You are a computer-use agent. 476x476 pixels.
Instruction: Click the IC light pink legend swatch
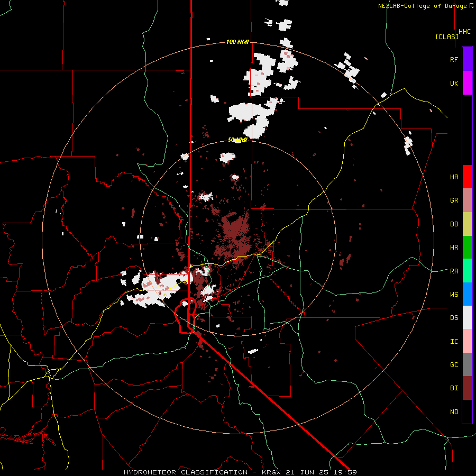click(x=467, y=341)
